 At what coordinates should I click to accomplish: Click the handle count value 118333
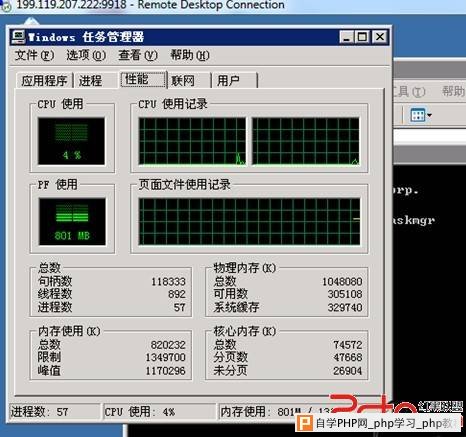(168, 282)
